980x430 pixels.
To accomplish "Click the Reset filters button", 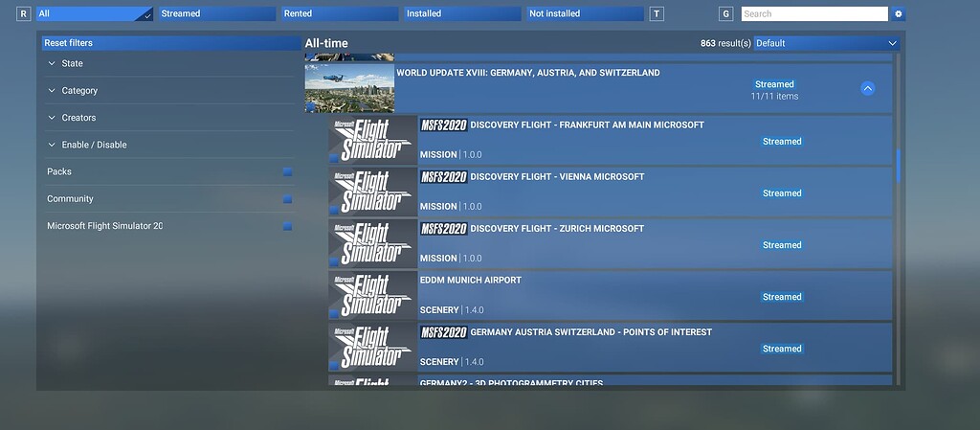I will click(x=171, y=43).
